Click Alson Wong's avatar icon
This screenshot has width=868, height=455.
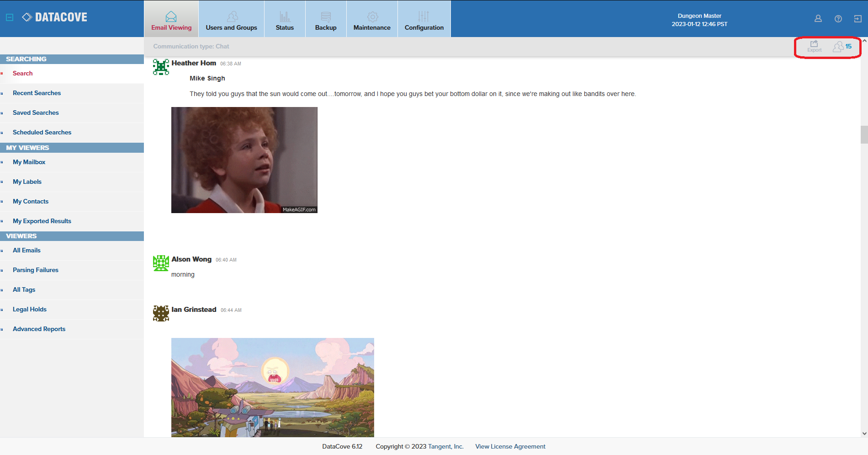(x=161, y=263)
